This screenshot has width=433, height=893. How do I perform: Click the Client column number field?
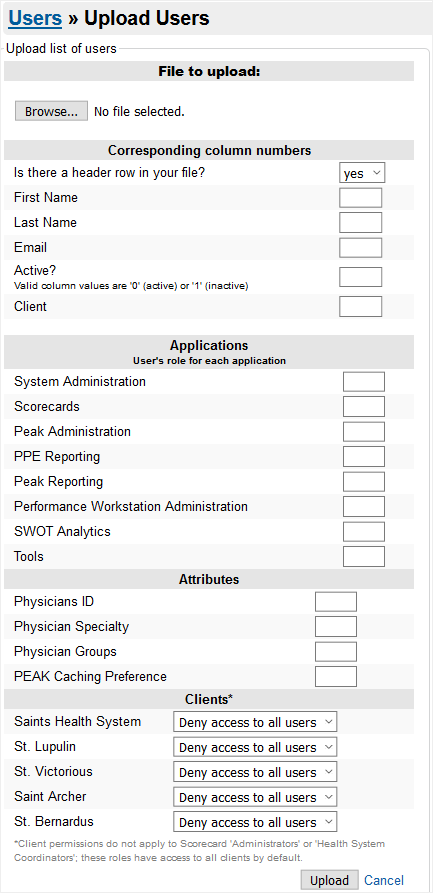[361, 306]
